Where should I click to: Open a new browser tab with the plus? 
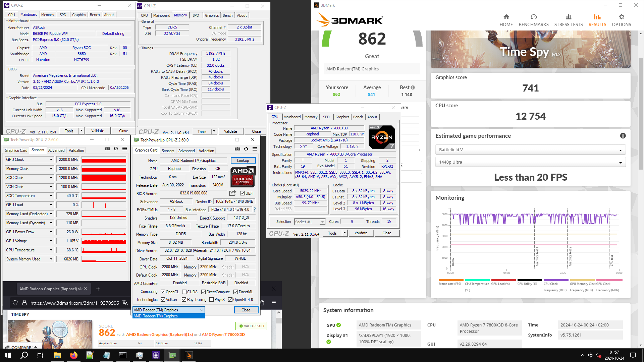click(98, 289)
